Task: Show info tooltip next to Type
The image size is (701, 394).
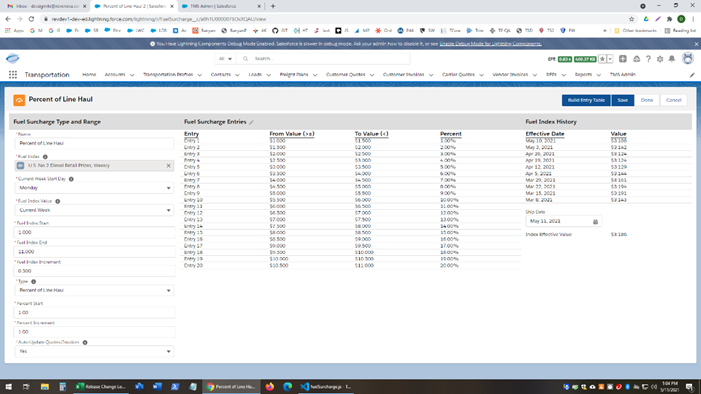Action: (x=34, y=282)
